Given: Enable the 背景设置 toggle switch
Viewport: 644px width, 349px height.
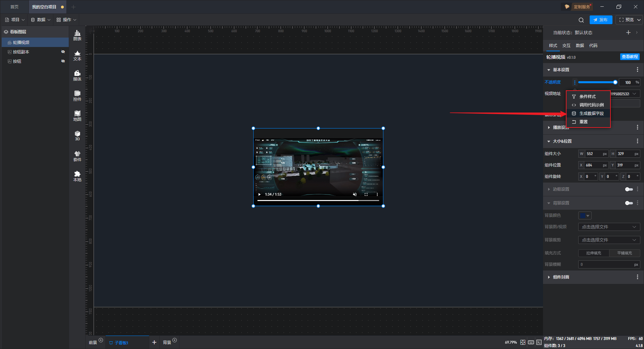Looking at the screenshot, I should 629,203.
